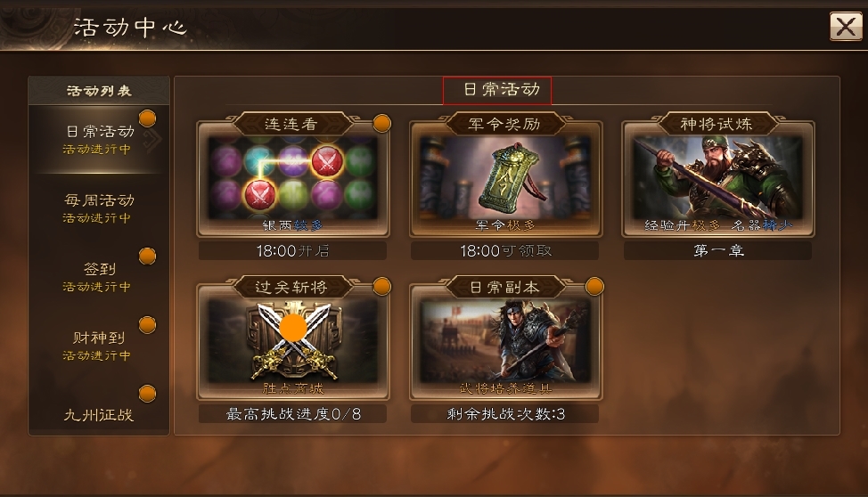Click the 剩余挑战次数:3 label
Screen dimensions: 868x497
pos(505,414)
